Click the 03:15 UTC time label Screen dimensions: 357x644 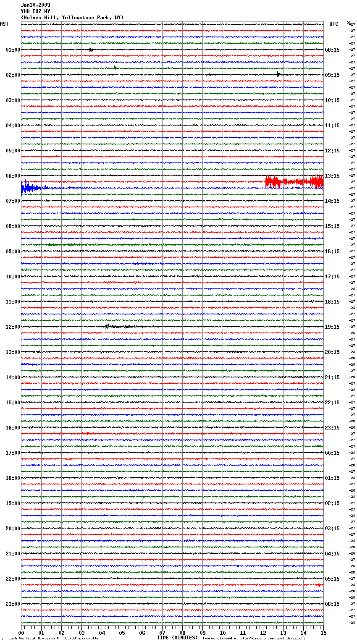(x=332, y=529)
